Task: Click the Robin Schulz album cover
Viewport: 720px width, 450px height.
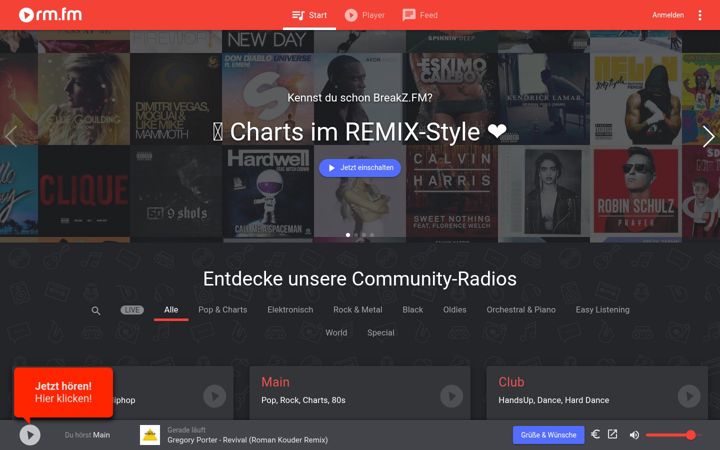Action: click(636, 191)
